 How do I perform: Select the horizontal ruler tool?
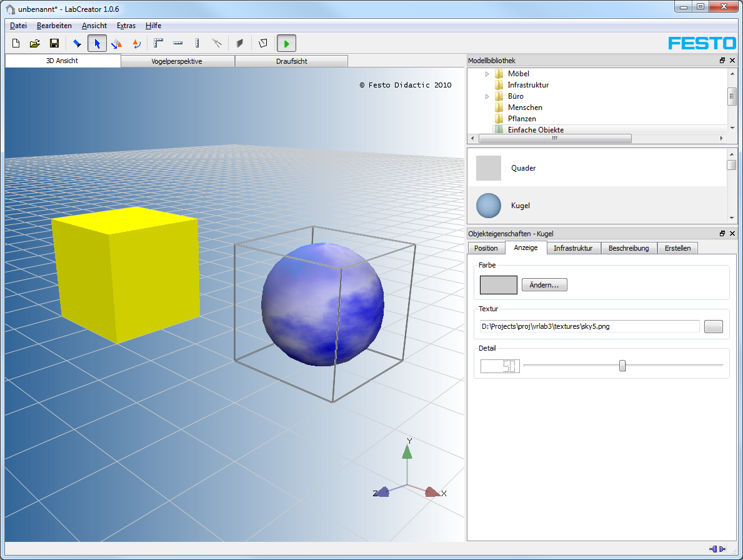[177, 44]
